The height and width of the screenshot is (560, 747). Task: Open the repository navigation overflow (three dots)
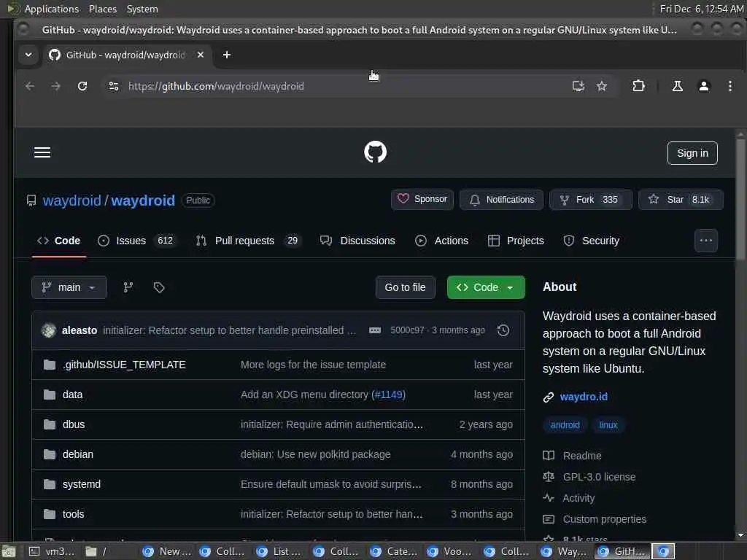706,241
